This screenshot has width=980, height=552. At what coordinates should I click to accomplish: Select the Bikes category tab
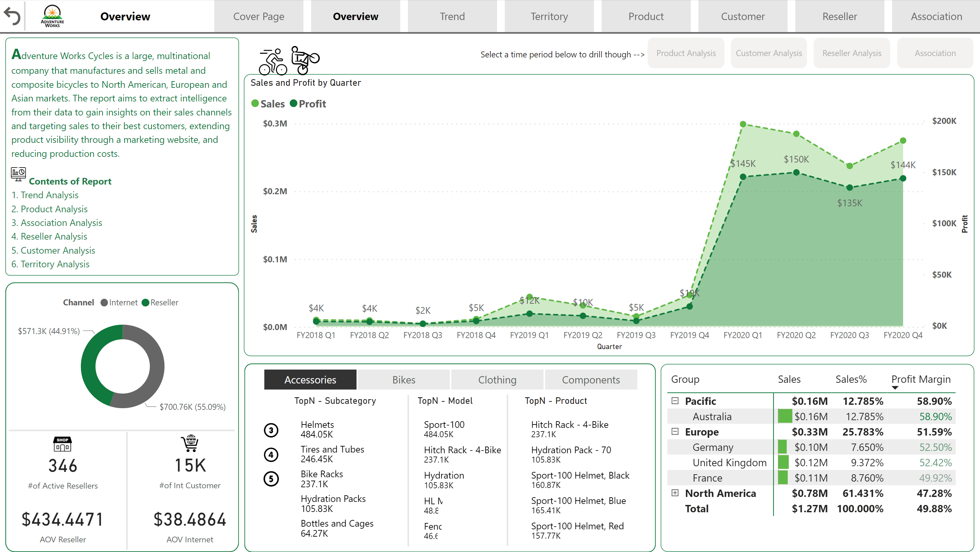click(403, 379)
